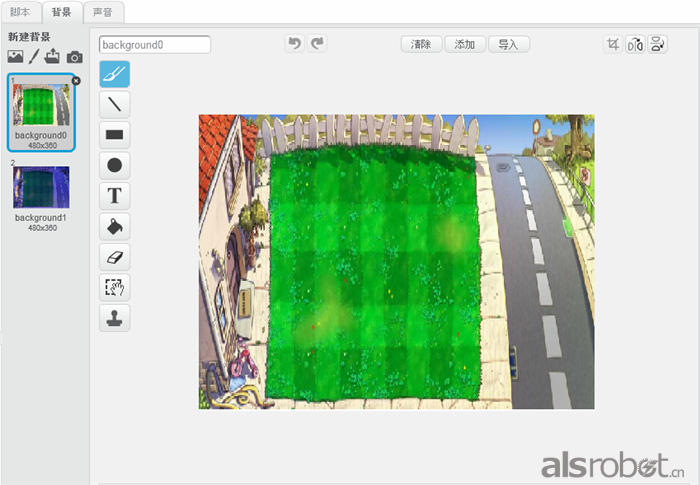The image size is (700, 485).
Task: Select the Line drawing tool
Action: point(114,103)
